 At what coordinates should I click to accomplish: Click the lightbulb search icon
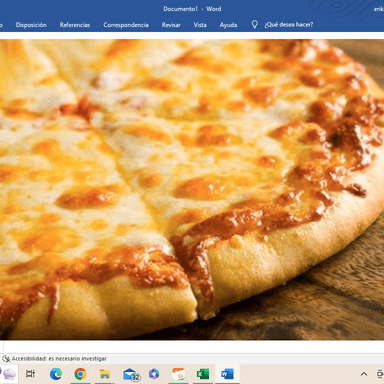click(254, 25)
